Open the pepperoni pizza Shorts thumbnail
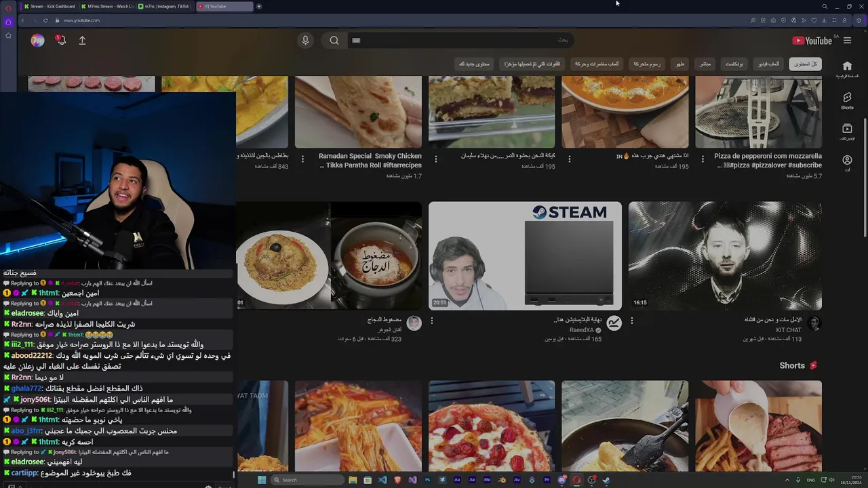This screenshot has height=488, width=868. (x=492, y=426)
